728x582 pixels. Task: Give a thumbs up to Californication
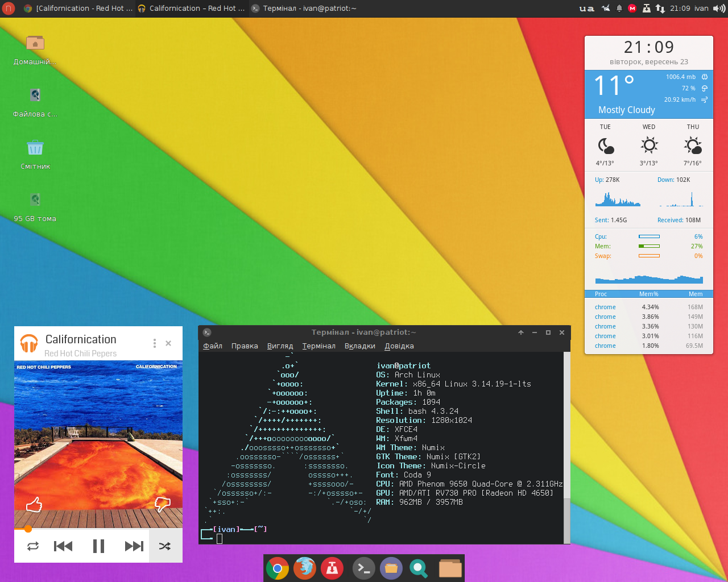click(x=34, y=504)
